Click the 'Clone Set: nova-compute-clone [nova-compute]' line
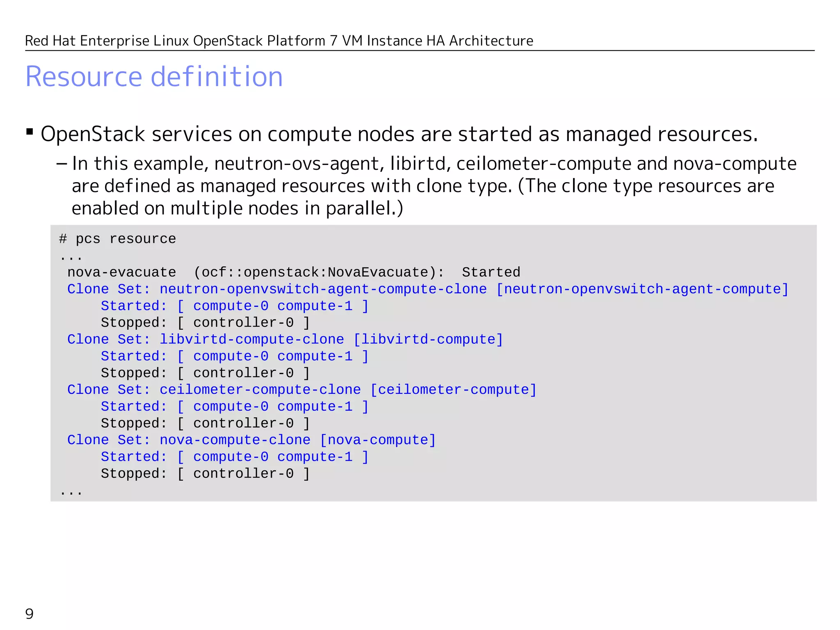 tap(251, 440)
